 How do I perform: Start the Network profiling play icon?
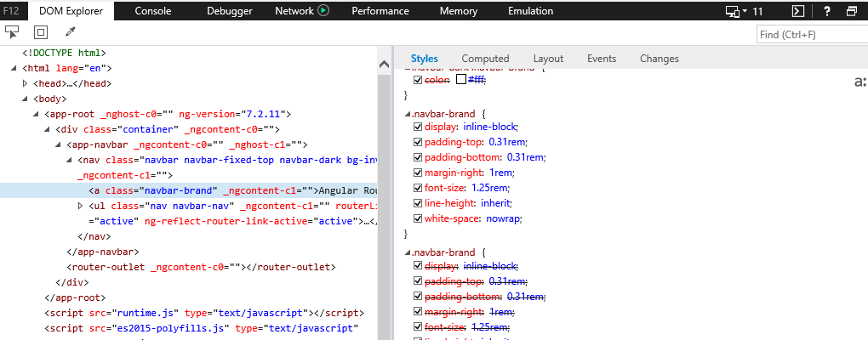324,10
